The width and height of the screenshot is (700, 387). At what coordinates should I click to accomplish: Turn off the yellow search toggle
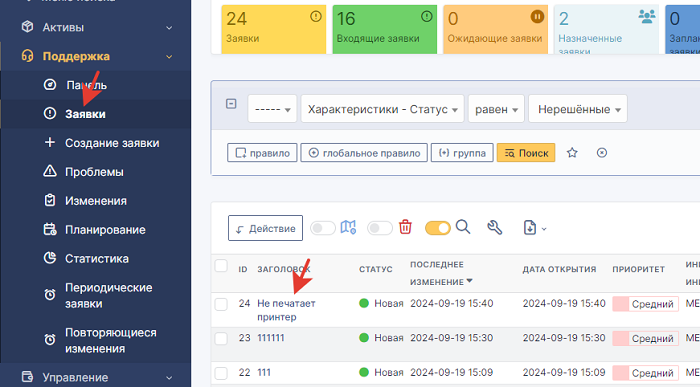[438, 228]
